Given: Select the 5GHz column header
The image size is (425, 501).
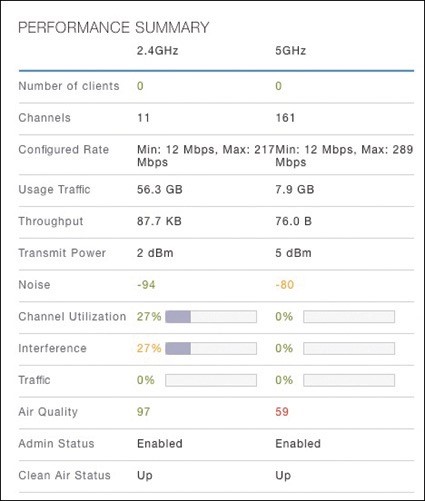Looking at the screenshot, I should pyautogui.click(x=291, y=51).
